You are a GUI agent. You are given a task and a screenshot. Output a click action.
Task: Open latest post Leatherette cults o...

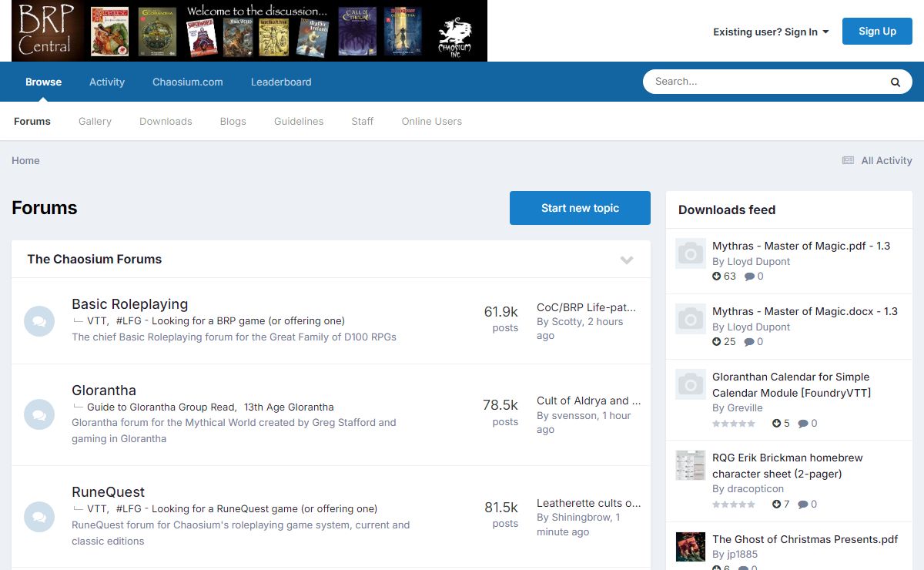[588, 503]
